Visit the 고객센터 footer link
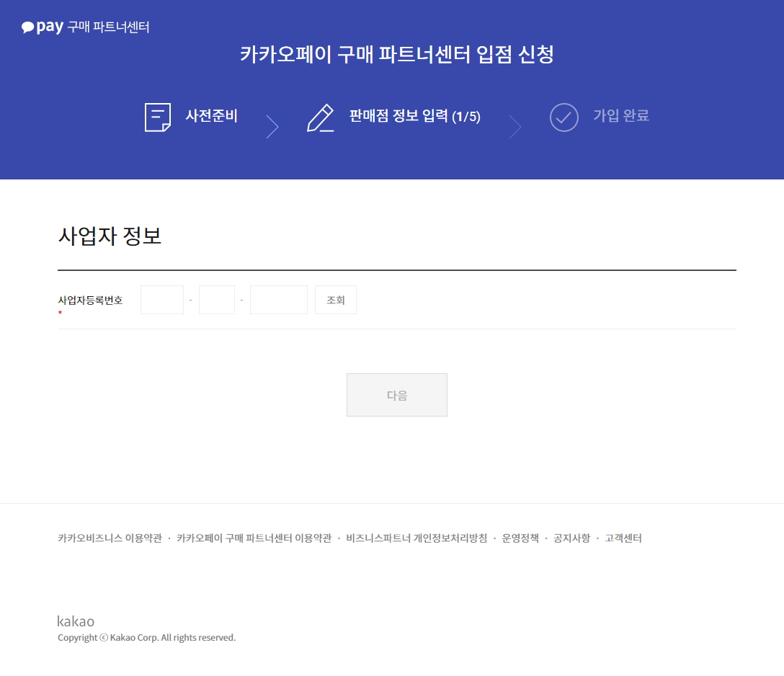This screenshot has width=784, height=676. point(623,538)
